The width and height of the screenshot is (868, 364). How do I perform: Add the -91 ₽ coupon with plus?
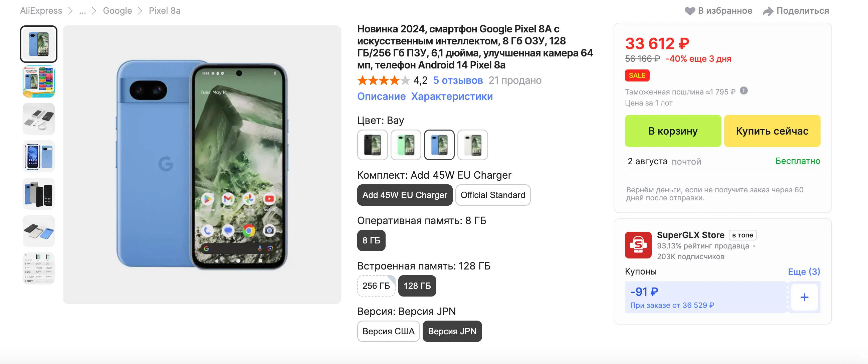pos(804,297)
